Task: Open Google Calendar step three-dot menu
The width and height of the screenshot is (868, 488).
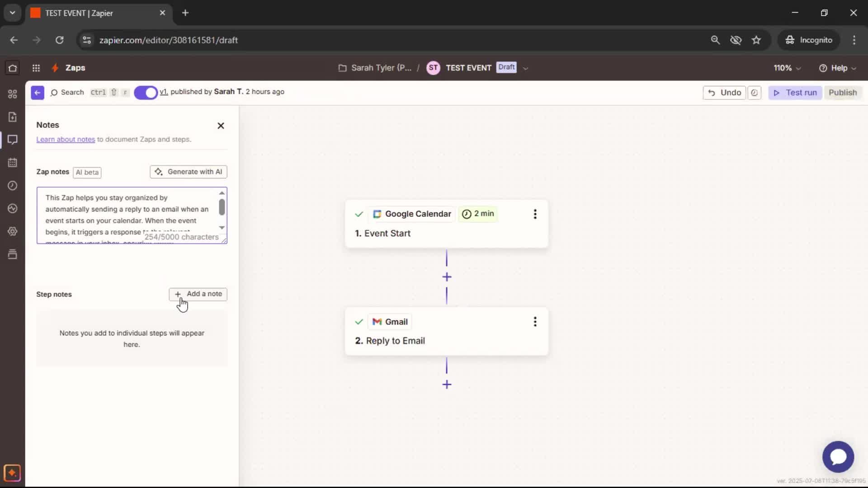Action: click(535, 214)
